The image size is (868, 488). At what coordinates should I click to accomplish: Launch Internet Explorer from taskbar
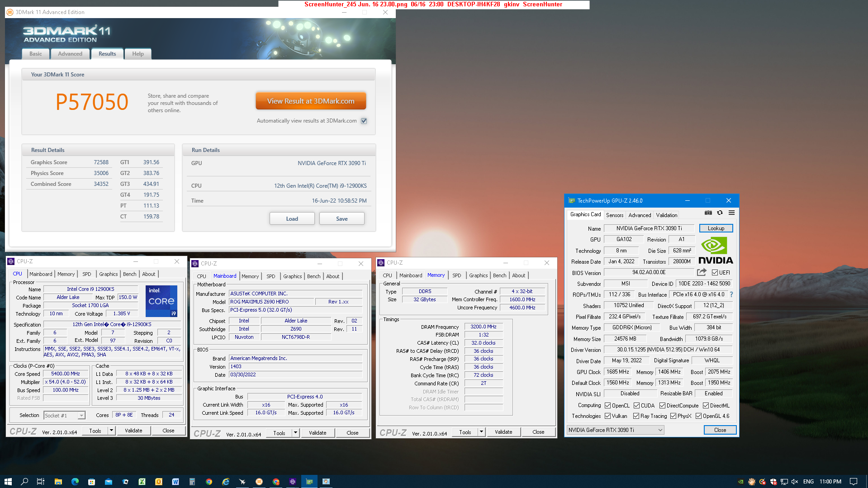point(226,482)
